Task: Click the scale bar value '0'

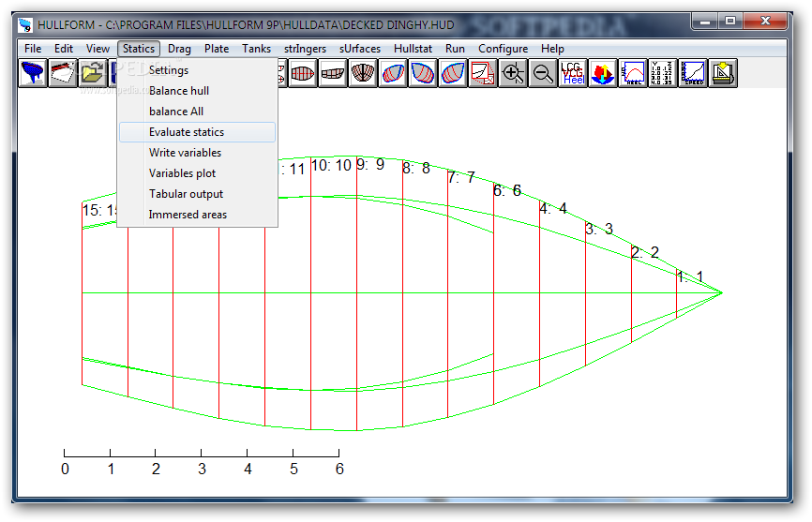Action: point(65,469)
